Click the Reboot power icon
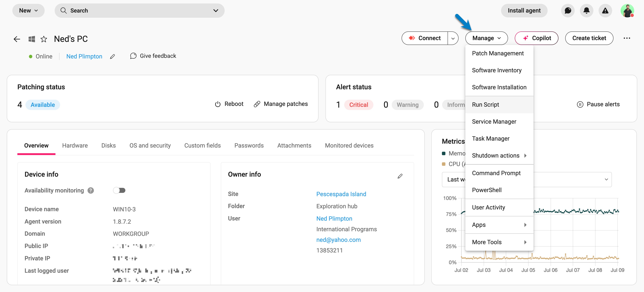The image size is (644, 292). [x=218, y=104]
